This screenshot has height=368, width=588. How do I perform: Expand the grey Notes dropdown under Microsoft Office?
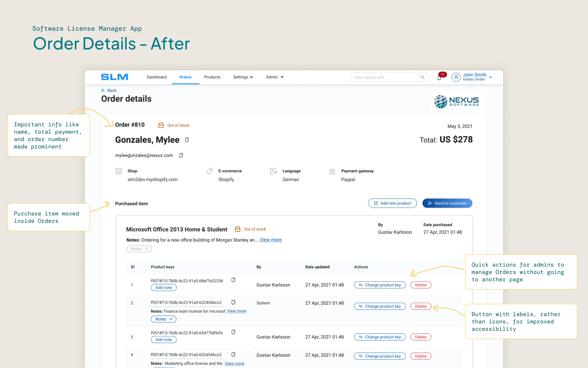(x=139, y=249)
